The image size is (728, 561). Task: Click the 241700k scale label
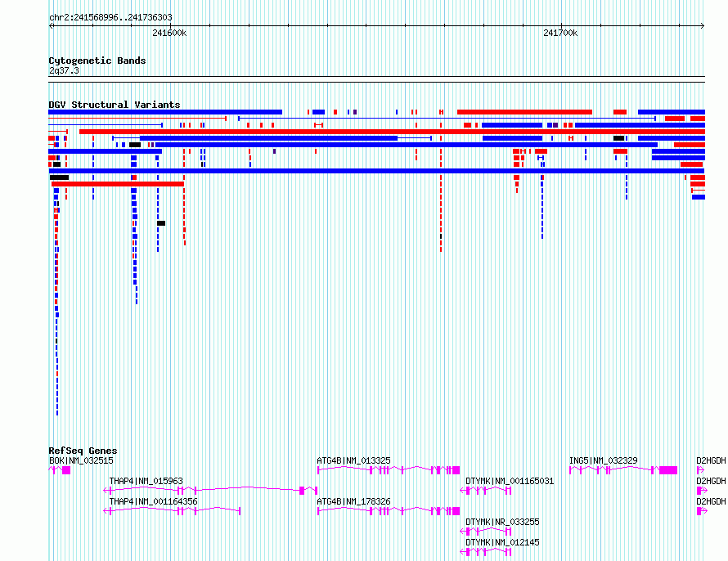pos(560,33)
